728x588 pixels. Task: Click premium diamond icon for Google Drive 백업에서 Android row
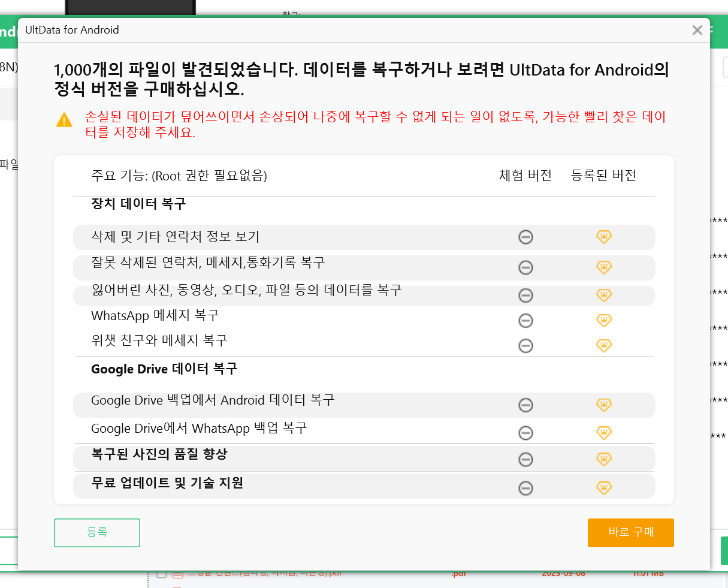[604, 405]
